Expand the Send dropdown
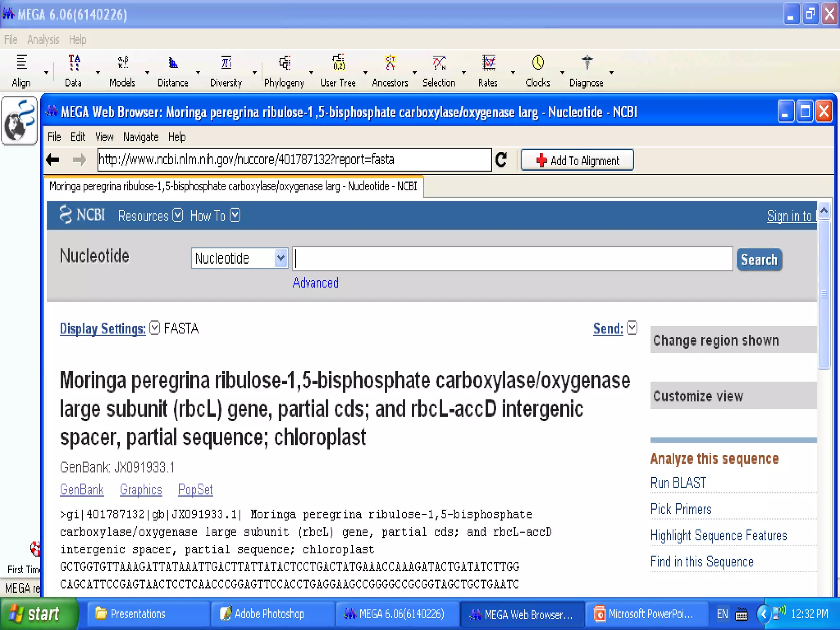The image size is (840, 630). point(632,328)
